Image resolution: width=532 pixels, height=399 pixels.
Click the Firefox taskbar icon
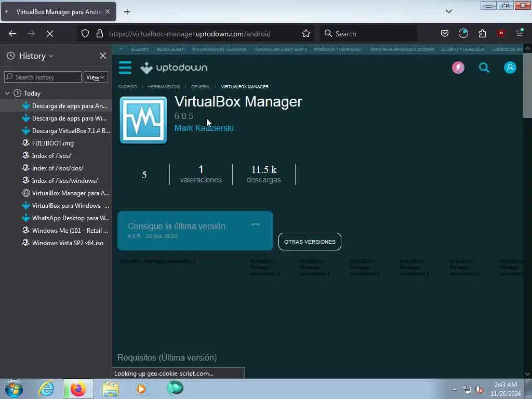coord(78,389)
